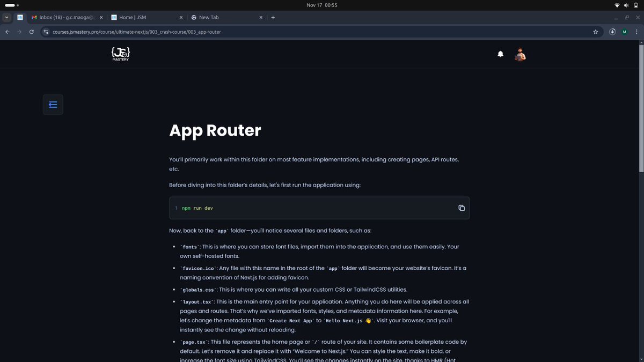Go back in browser history
Screen dimensions: 644x362
pyautogui.click(x=8, y=32)
